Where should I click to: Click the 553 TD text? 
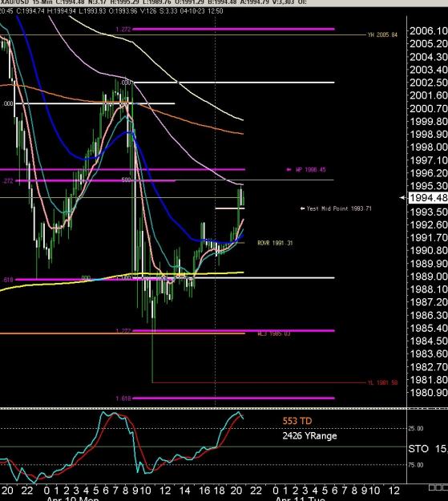[297, 421]
